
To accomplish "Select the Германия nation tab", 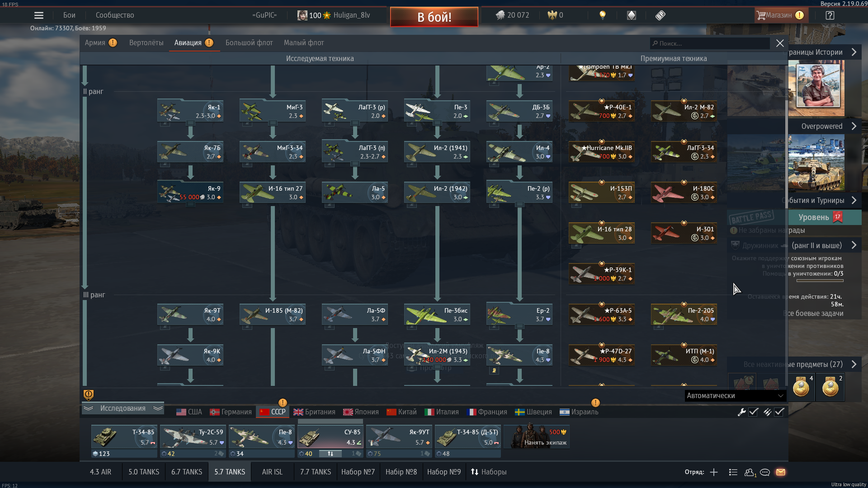I will (x=231, y=412).
